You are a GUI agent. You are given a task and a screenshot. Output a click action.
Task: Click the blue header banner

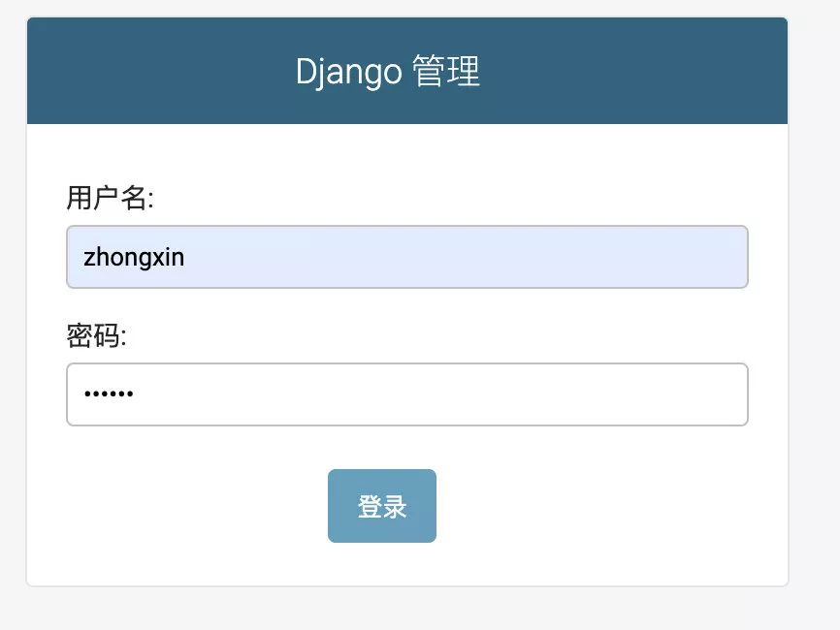(630, 71)
